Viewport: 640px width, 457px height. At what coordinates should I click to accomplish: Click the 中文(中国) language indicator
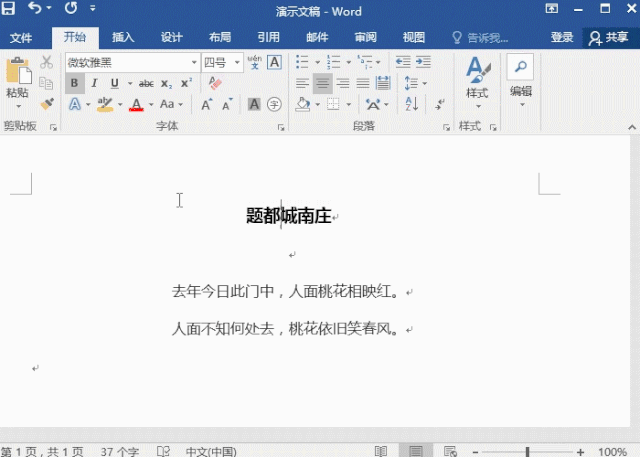point(211,452)
